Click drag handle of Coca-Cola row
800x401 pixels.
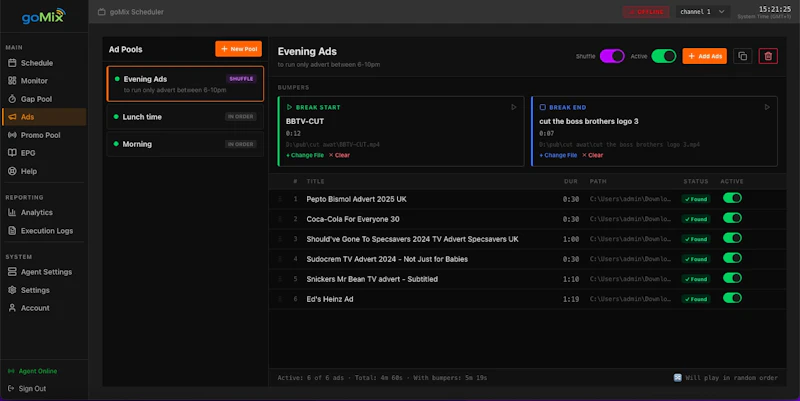coord(280,219)
